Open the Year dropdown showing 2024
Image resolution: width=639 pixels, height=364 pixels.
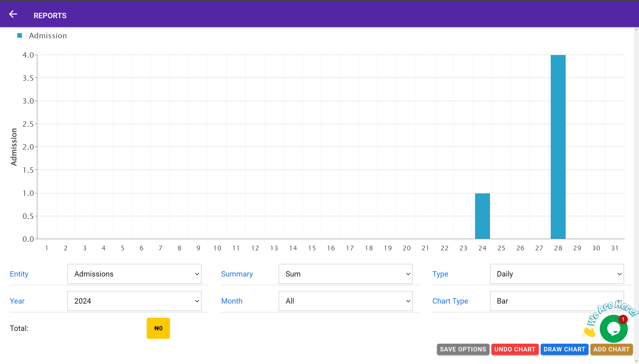134,301
